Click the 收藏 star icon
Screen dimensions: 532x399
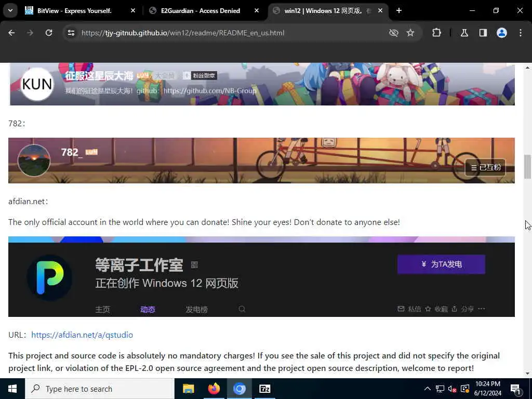pyautogui.click(x=428, y=309)
